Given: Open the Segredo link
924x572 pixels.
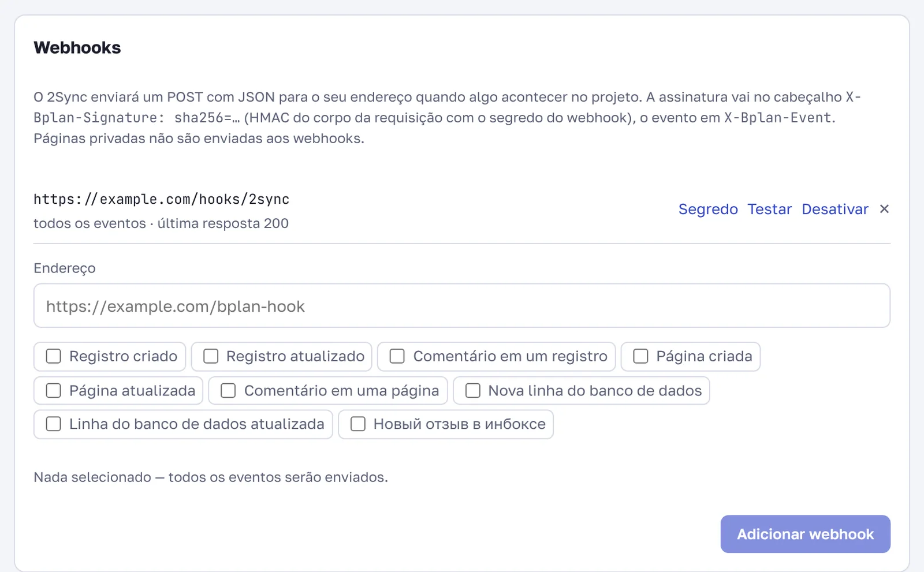Looking at the screenshot, I should (x=708, y=209).
